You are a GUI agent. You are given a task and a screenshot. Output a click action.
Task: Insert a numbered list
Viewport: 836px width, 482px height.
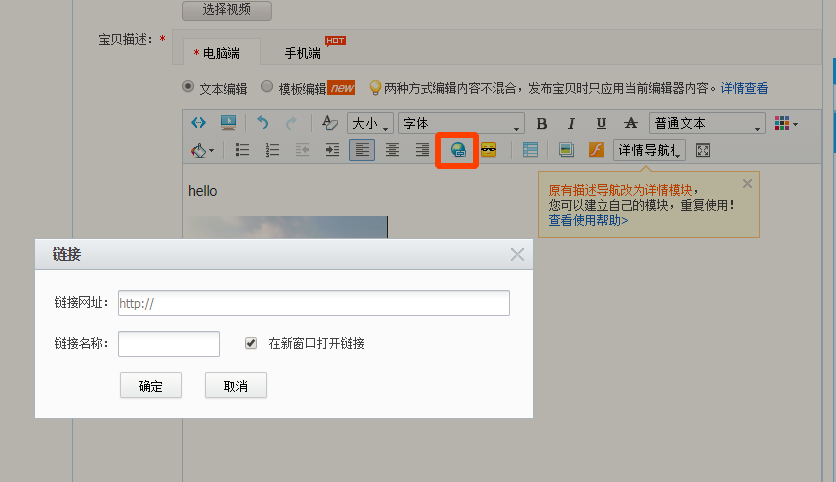click(x=272, y=150)
